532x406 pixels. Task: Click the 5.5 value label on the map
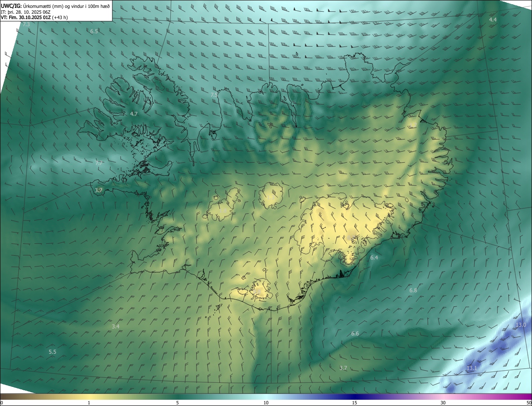tap(52, 352)
